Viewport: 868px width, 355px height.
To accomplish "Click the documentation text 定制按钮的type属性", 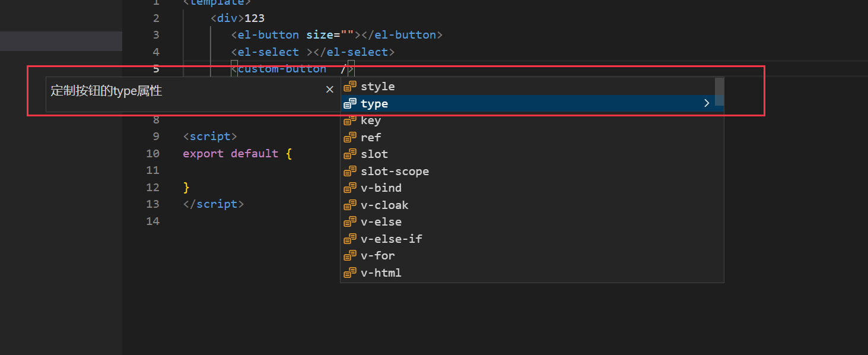I will tap(106, 91).
